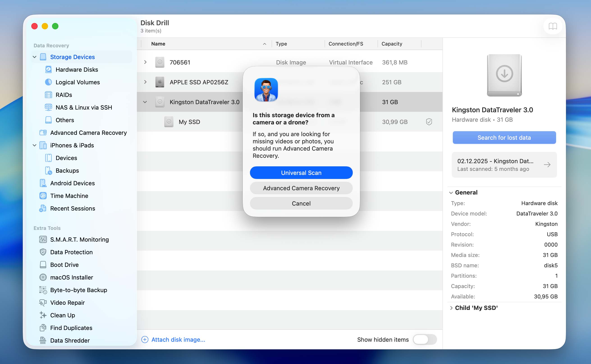The width and height of the screenshot is (591, 364).
Task: Click the Data Shredder icon
Action: pos(43,340)
